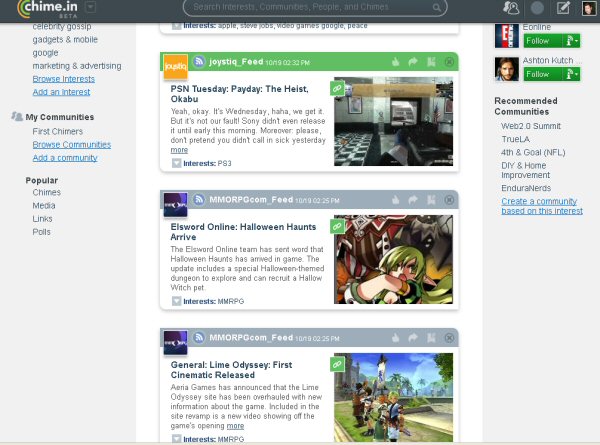
Task: Select the google interest
Action: (45, 53)
